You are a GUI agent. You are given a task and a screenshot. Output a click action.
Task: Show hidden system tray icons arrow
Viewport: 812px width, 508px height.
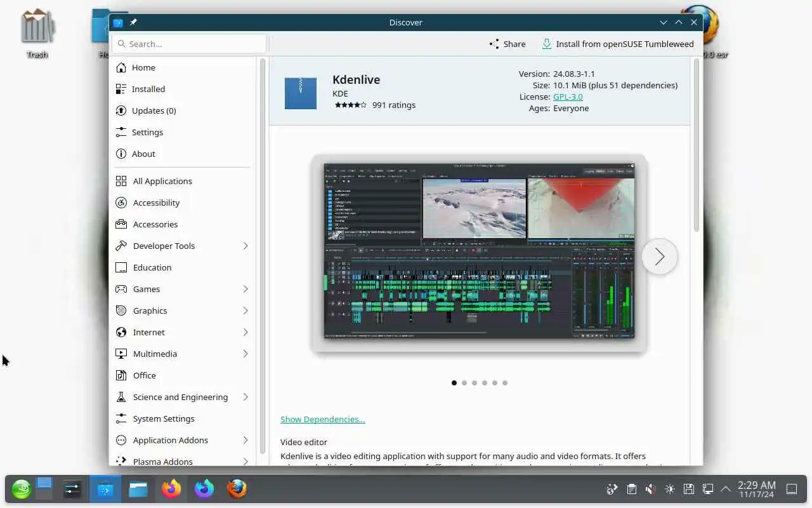coord(725,489)
